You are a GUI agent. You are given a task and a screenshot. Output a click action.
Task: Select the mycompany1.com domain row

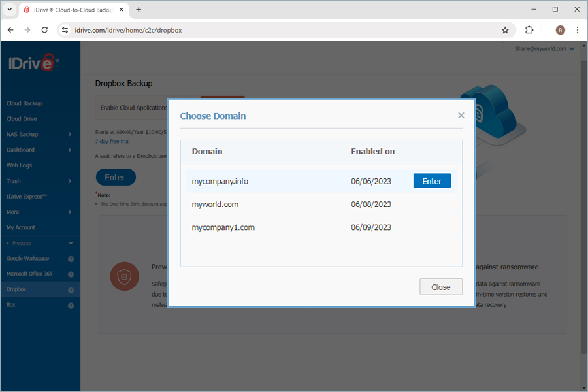point(321,227)
